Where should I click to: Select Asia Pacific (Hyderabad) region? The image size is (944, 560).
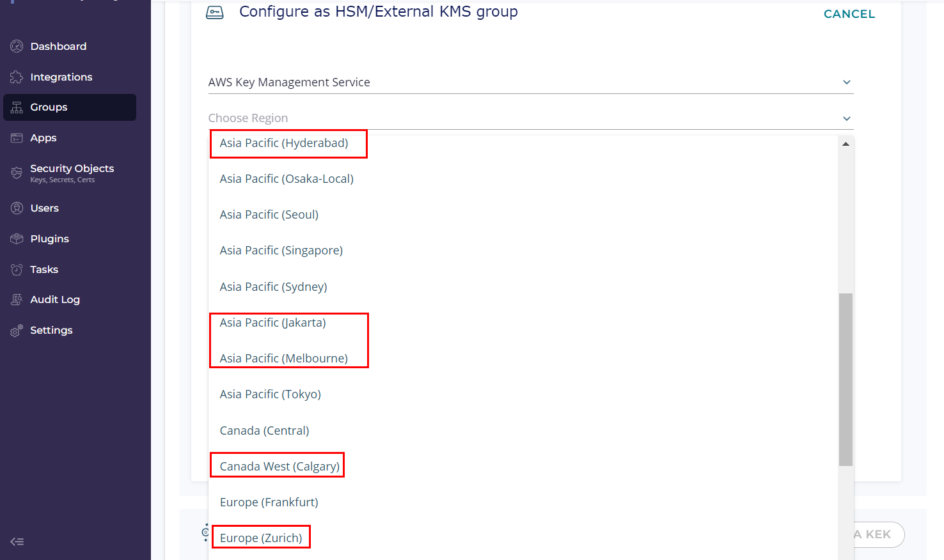pyautogui.click(x=284, y=143)
